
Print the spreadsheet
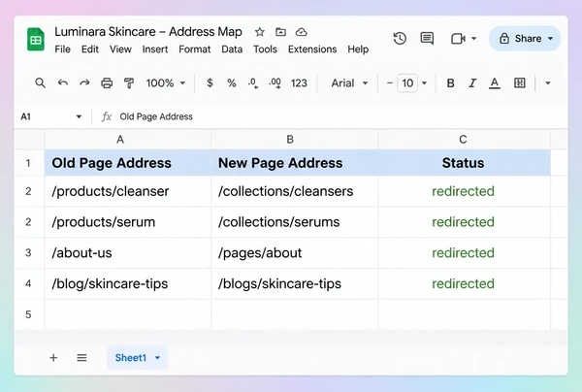tap(107, 83)
